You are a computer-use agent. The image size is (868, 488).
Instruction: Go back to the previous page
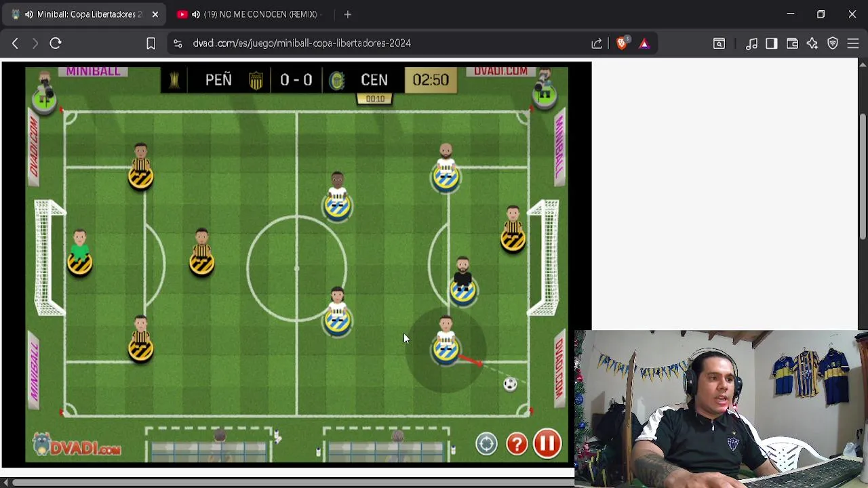(15, 43)
